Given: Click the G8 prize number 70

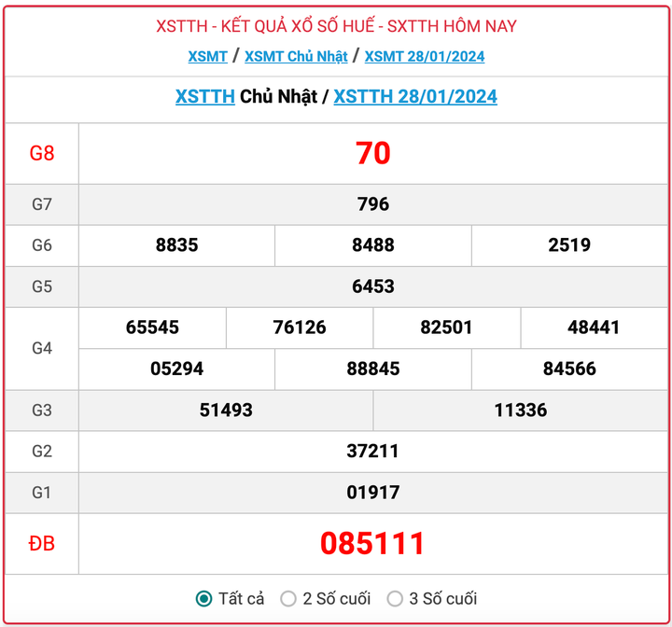Looking at the screenshot, I should (x=372, y=153).
